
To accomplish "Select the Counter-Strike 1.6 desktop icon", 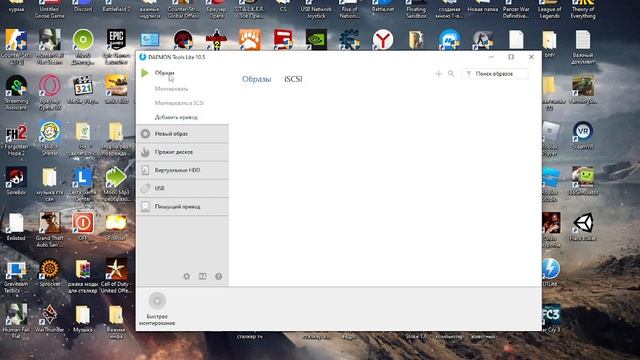I will point(16,46).
